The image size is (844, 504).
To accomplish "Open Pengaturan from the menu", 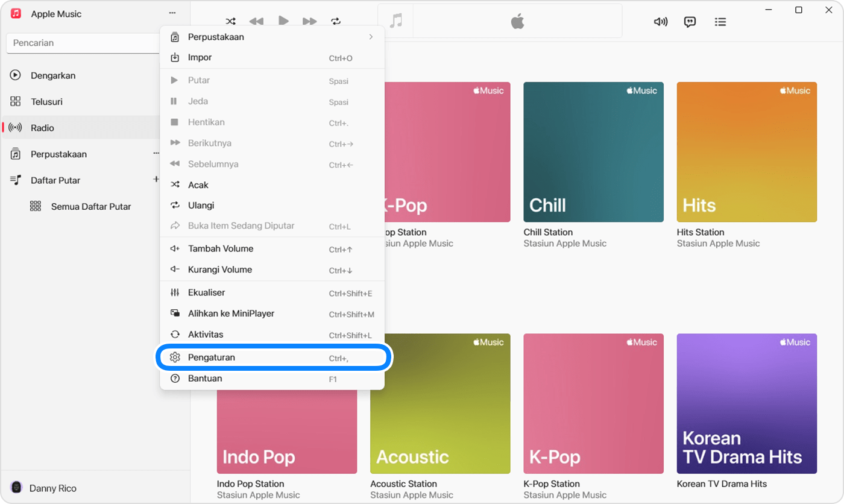I will point(272,358).
